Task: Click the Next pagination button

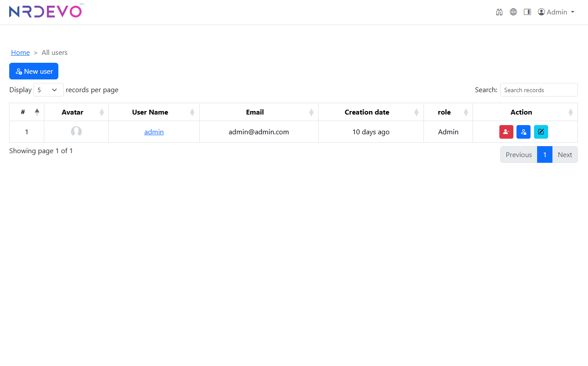Action: (565, 154)
